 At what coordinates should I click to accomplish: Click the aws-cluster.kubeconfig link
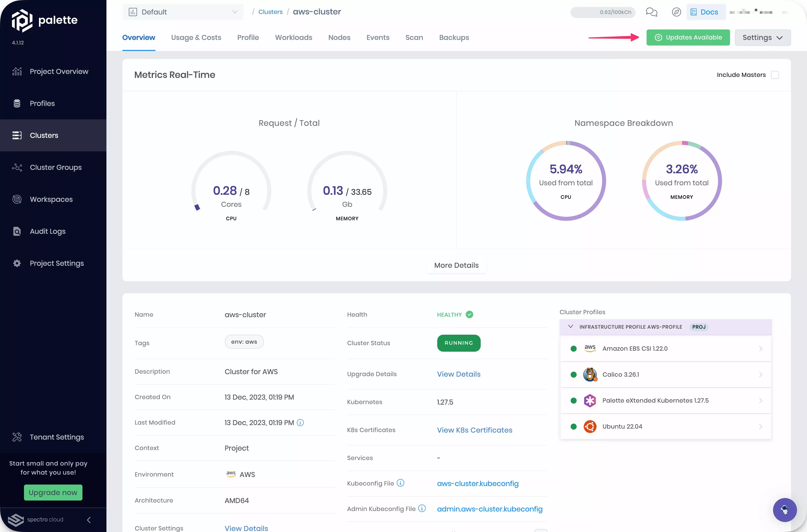point(477,483)
